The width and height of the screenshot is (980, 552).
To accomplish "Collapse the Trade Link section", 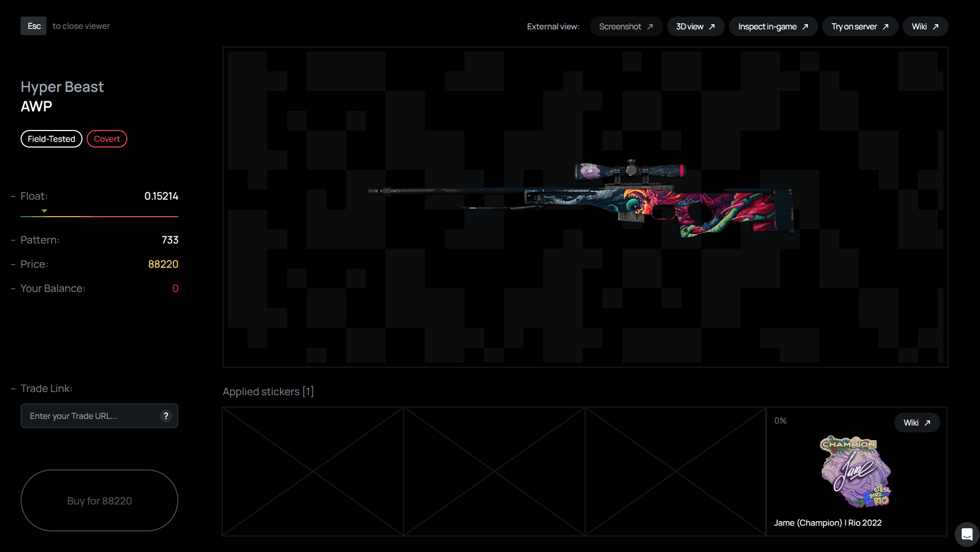I will (13, 388).
